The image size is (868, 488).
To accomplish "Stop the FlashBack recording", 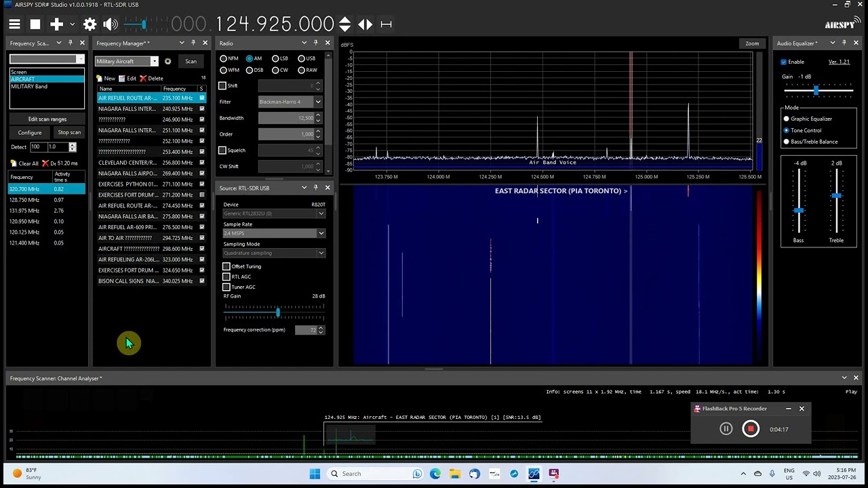I will tap(751, 429).
